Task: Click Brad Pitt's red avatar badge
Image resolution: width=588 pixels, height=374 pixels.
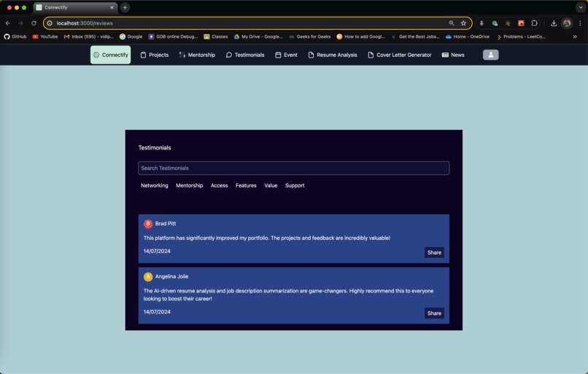Action: [148, 224]
